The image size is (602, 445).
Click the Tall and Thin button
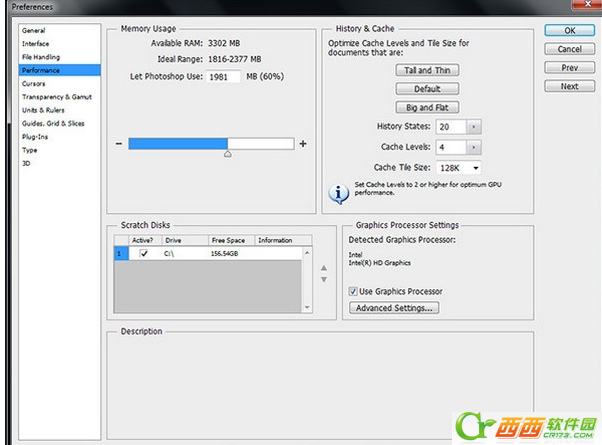(427, 70)
